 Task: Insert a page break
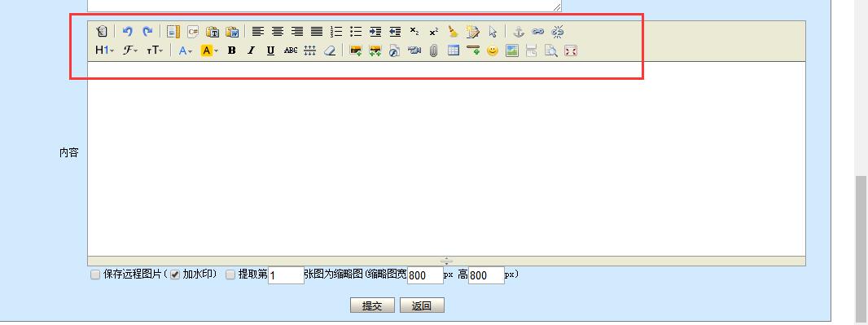[532, 51]
